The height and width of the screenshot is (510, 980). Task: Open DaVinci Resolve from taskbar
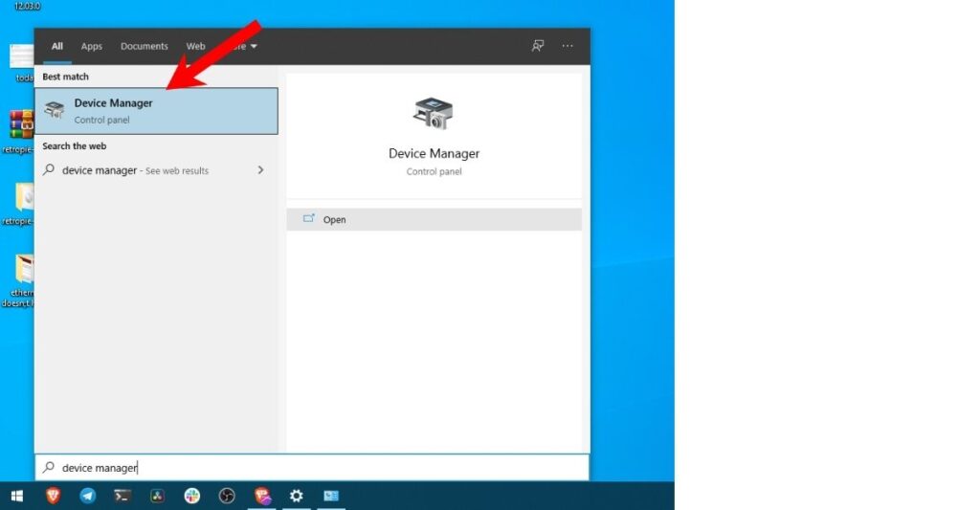click(158, 496)
